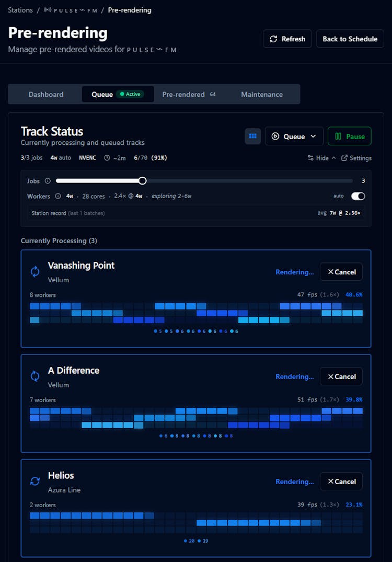This screenshot has height=562, width=392.
Task: Click the Jobs slider handle
Action: [142, 181]
